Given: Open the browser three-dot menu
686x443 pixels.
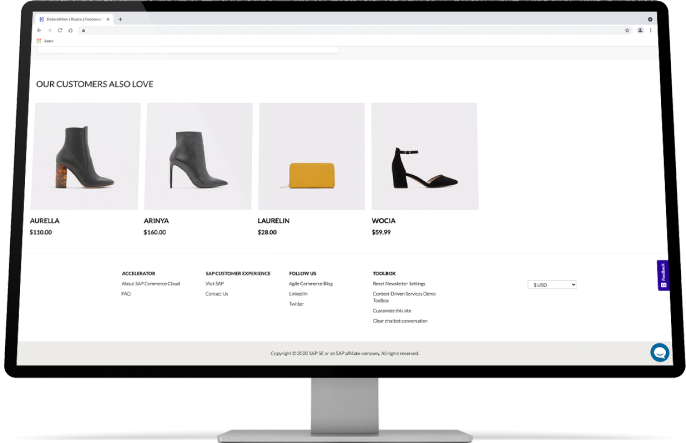Looking at the screenshot, I should 651,30.
